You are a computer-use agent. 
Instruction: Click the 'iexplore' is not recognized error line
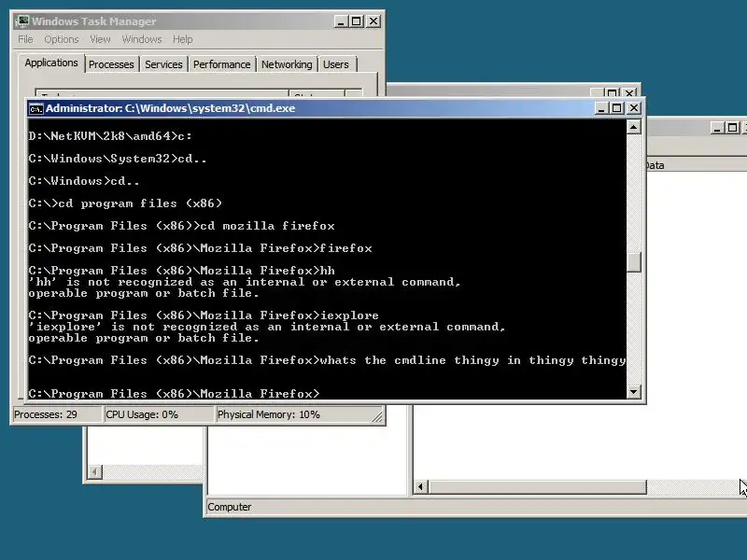[267, 328]
